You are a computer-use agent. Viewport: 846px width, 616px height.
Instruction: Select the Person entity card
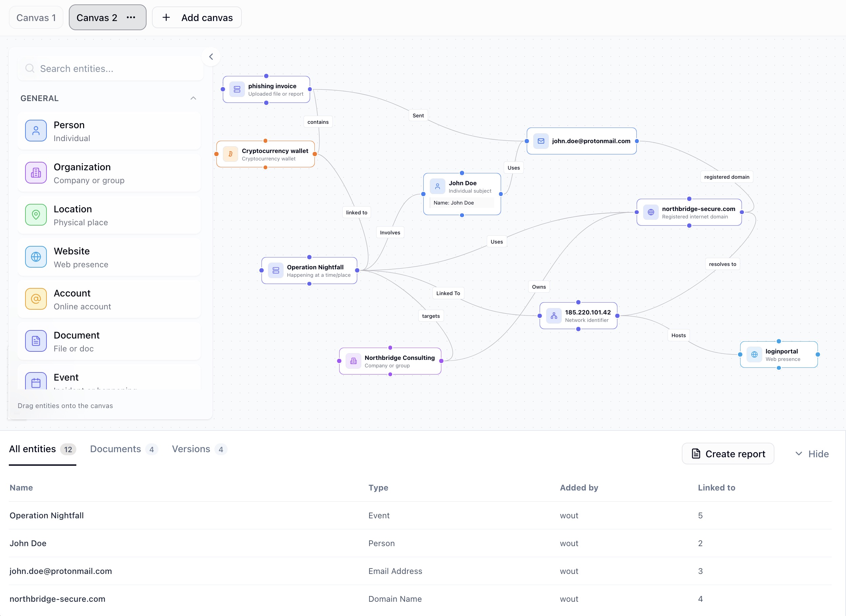[109, 131]
